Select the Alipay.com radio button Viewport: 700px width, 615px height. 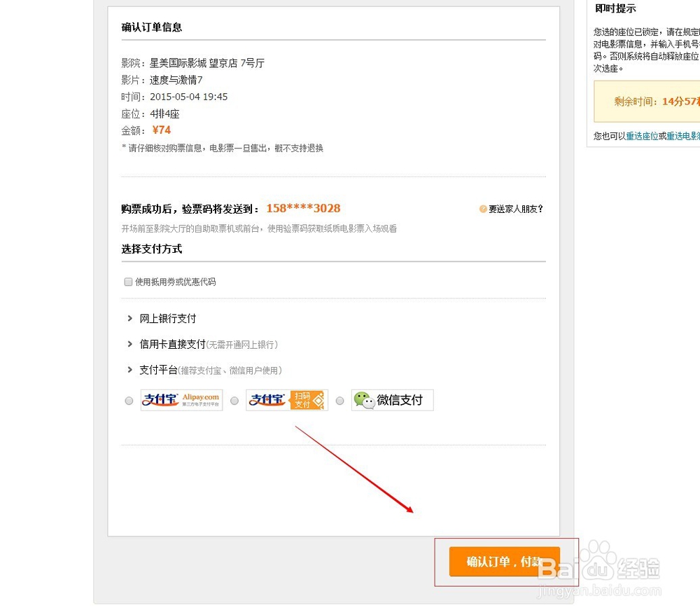point(129,401)
